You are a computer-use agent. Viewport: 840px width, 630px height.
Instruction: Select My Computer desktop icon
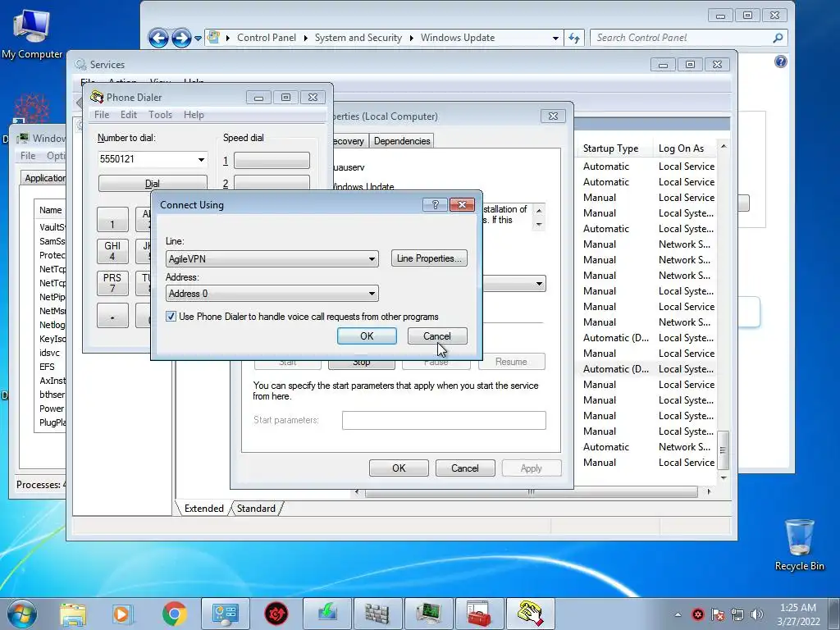coord(32,33)
